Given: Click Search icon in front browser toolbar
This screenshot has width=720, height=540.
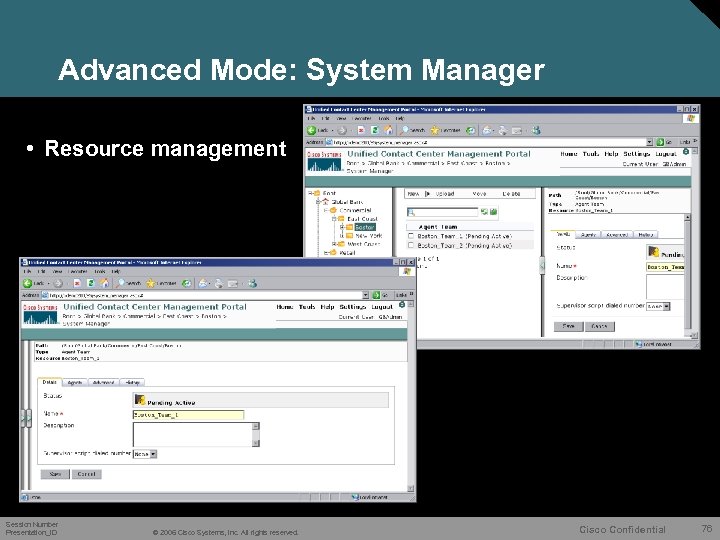Looking at the screenshot, I should [x=121, y=283].
